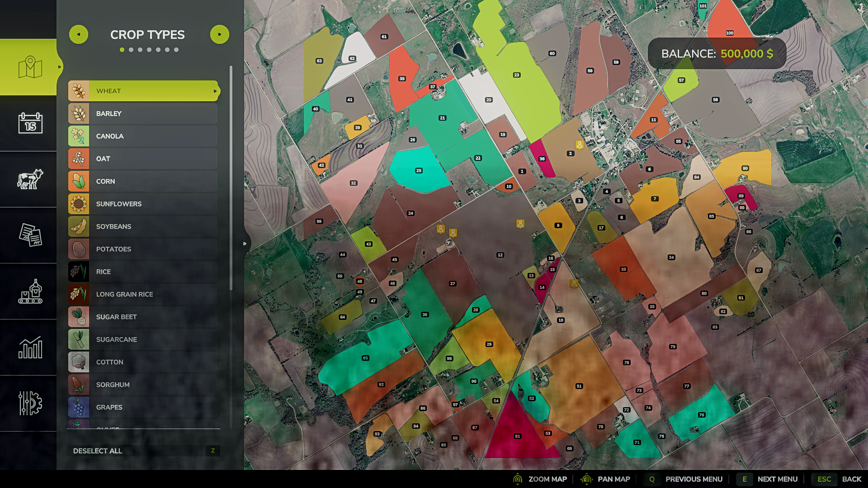Toggle the Sunflowers crop filter
868x488 pixels.
[x=143, y=204]
